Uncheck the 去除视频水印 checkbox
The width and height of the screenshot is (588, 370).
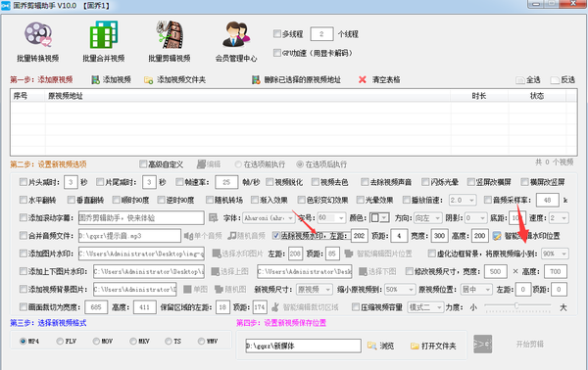pos(276,236)
